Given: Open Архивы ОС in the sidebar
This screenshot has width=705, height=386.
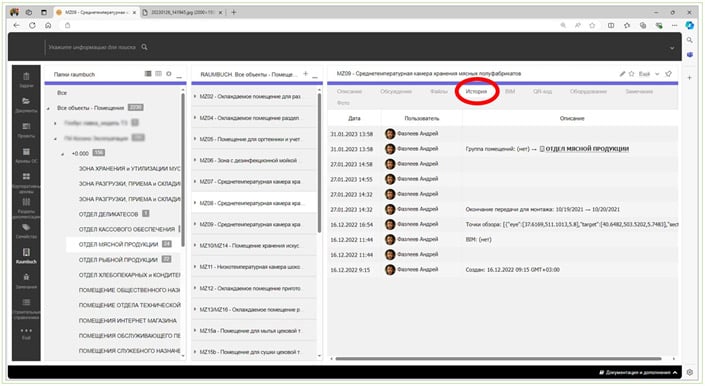Looking at the screenshot, I should [x=26, y=155].
